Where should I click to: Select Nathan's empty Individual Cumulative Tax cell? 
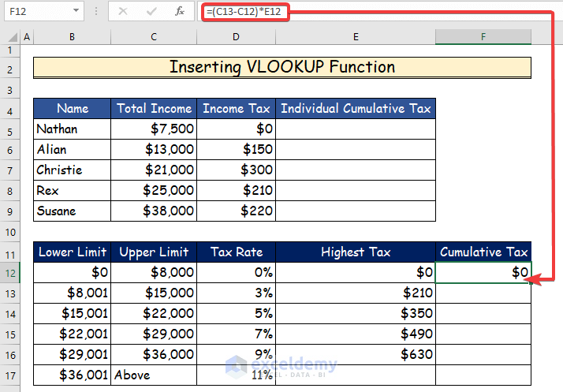tap(356, 129)
